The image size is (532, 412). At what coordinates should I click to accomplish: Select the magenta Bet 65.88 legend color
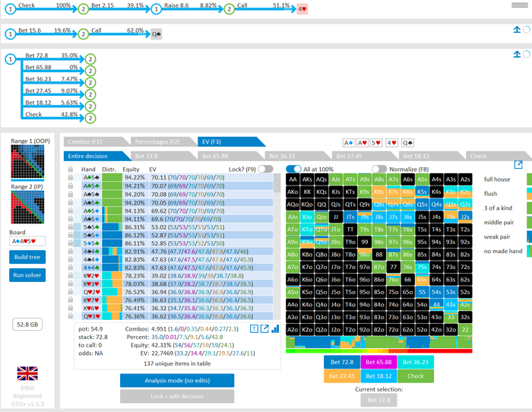click(378, 362)
